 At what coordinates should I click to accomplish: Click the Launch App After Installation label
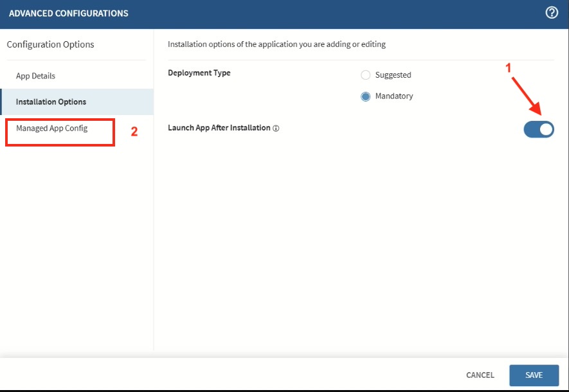tap(219, 128)
